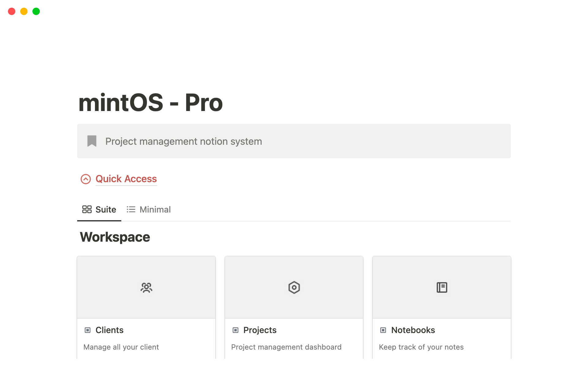Image resolution: width=588 pixels, height=368 pixels.
Task: Open the Quick Access link
Action: tap(126, 179)
